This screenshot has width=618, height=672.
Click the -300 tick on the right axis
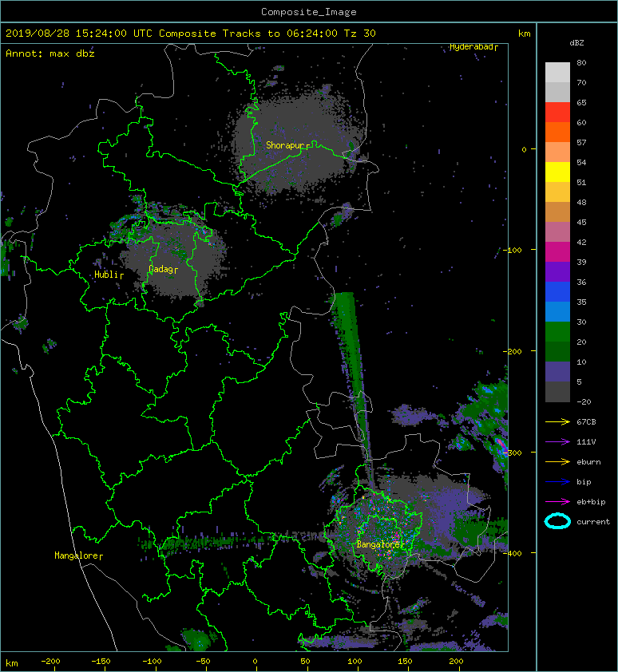pyautogui.click(x=512, y=453)
